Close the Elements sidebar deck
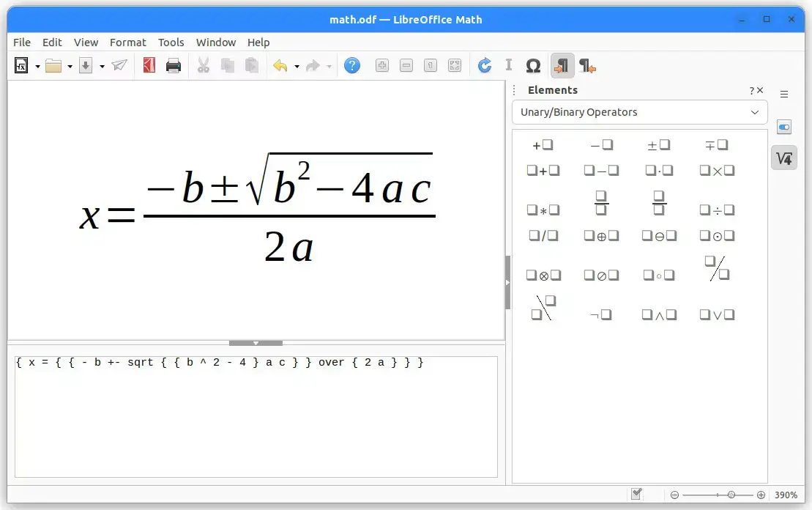 pos(760,90)
